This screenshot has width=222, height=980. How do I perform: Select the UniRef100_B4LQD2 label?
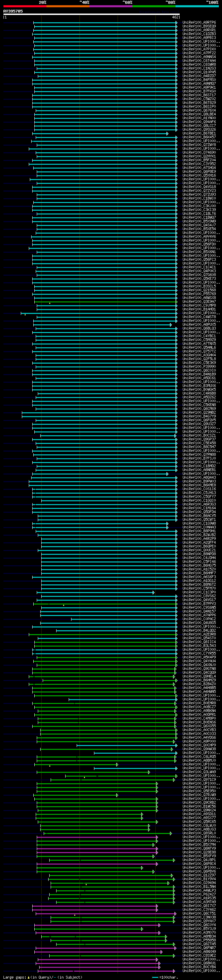coord(199,630)
